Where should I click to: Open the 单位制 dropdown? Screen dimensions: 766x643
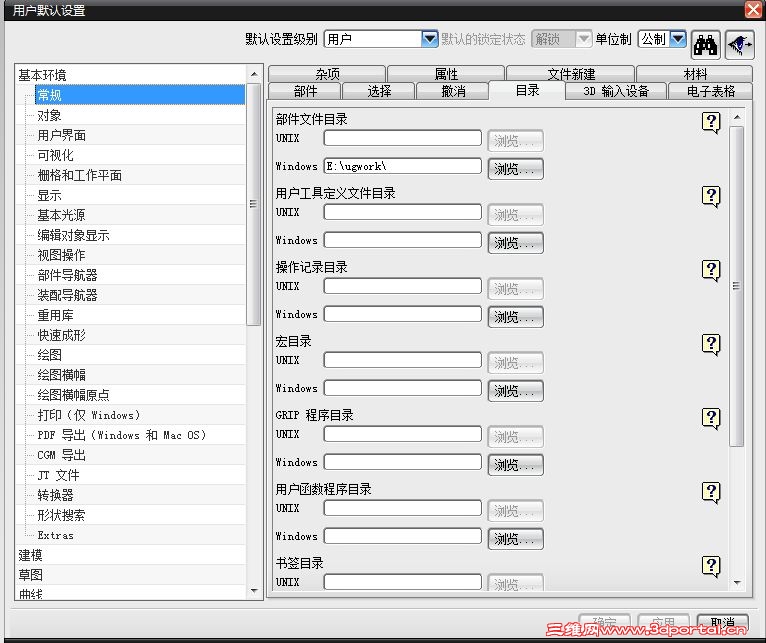click(x=678, y=39)
